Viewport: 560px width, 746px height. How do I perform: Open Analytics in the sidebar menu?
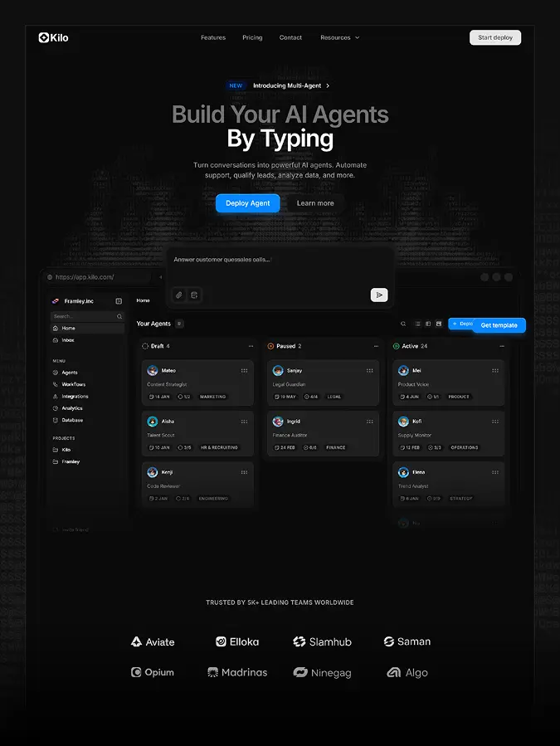pos(67,408)
